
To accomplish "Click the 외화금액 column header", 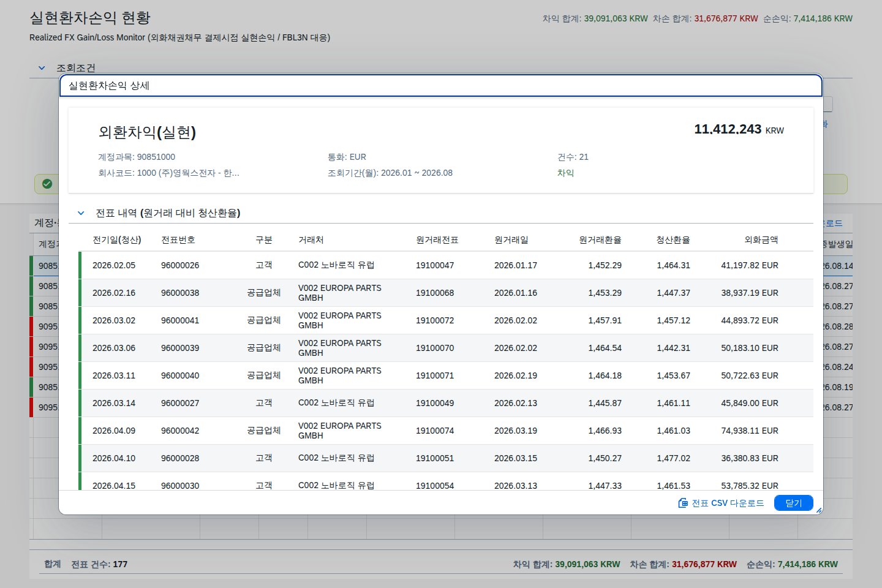I will (x=761, y=240).
